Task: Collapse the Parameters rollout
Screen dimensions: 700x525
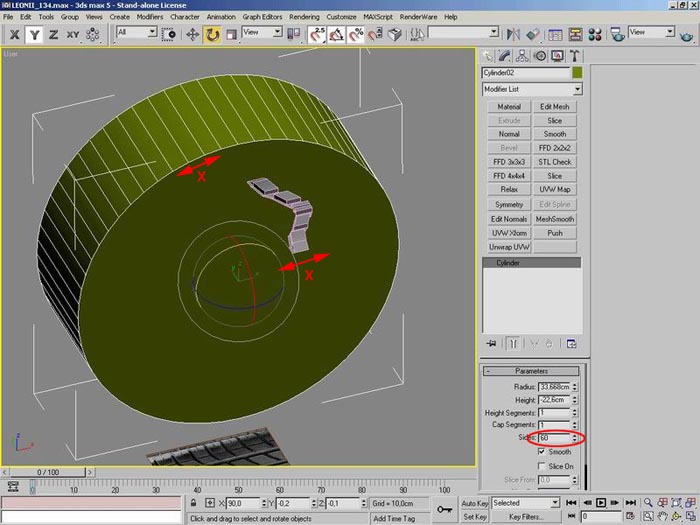Action: (x=531, y=371)
